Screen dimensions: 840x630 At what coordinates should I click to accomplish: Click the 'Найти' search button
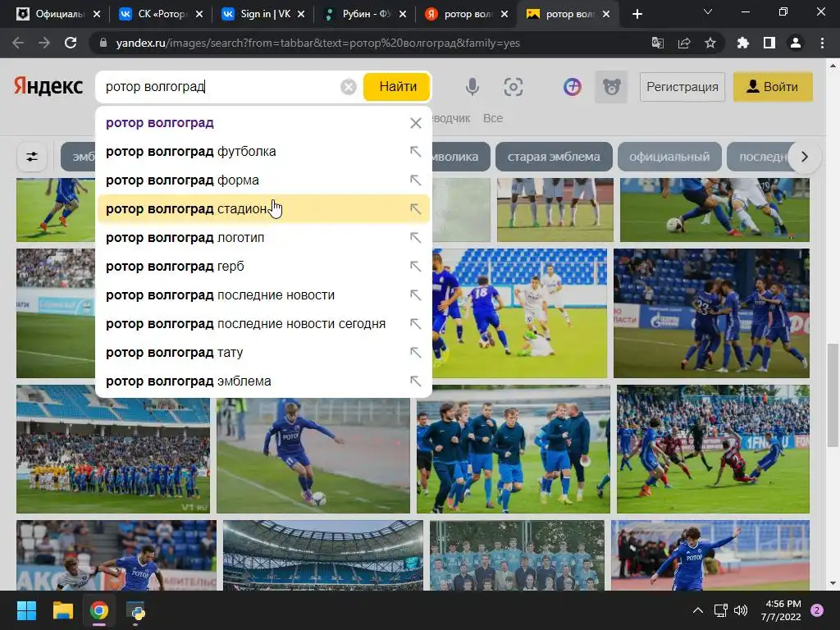click(x=398, y=87)
